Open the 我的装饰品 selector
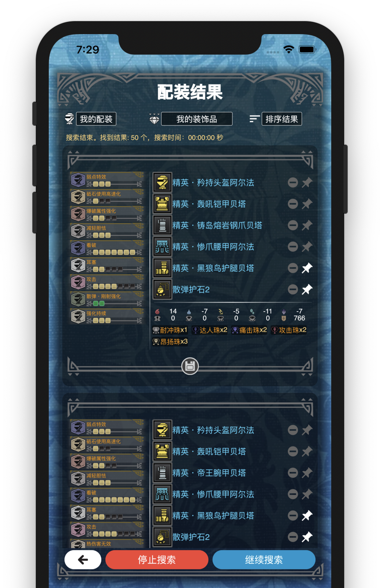The width and height of the screenshot is (380, 588). point(196,119)
